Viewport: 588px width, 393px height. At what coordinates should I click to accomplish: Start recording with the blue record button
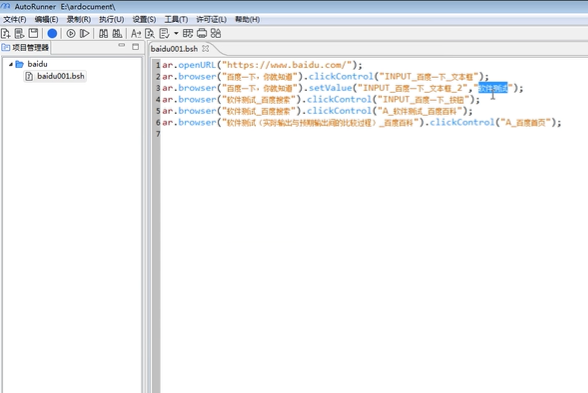pyautogui.click(x=52, y=34)
